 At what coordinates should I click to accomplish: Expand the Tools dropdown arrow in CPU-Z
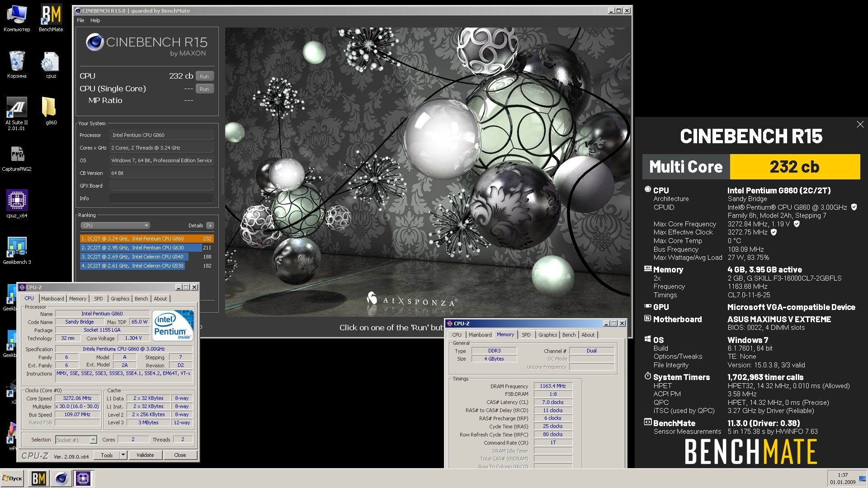tap(123, 455)
